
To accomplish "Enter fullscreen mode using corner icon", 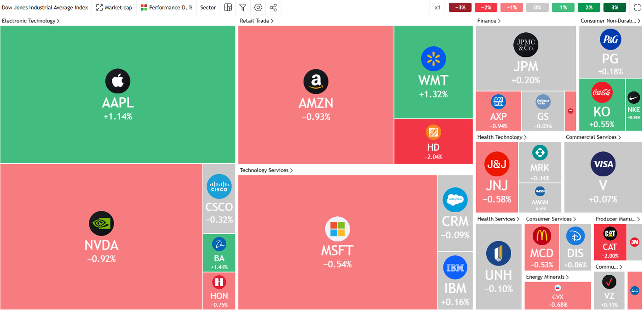I will pos(637,7).
